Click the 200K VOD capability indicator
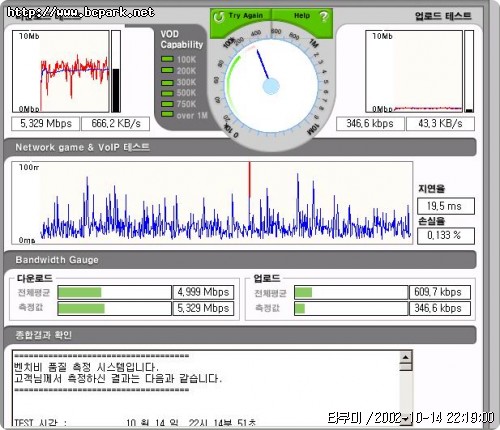The image size is (500, 430). (167, 70)
